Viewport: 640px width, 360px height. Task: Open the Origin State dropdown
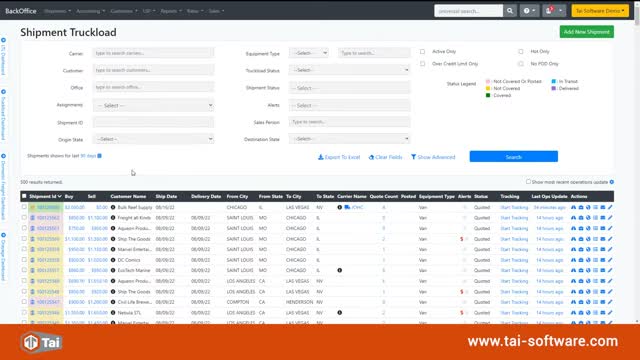[x=153, y=139]
